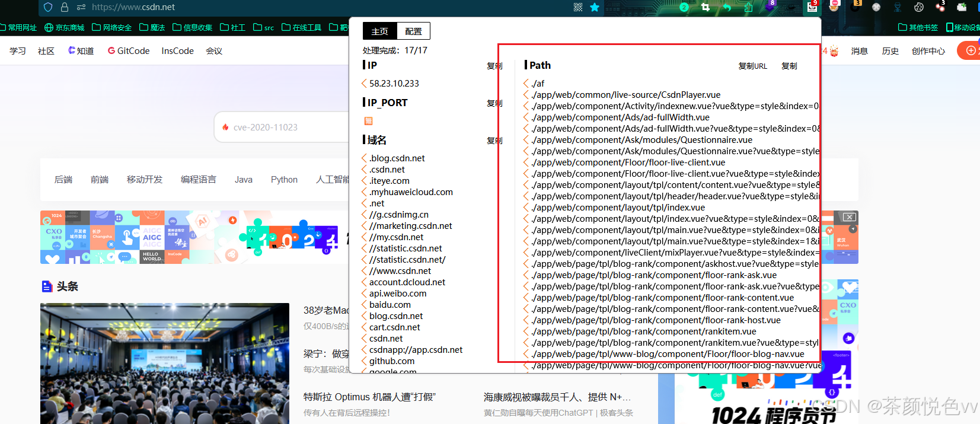
Task: Click the red plus publish button
Action: (x=970, y=50)
